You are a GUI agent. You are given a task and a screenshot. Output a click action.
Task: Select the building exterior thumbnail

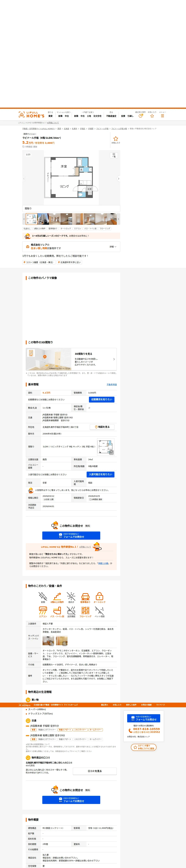coord(43,219)
